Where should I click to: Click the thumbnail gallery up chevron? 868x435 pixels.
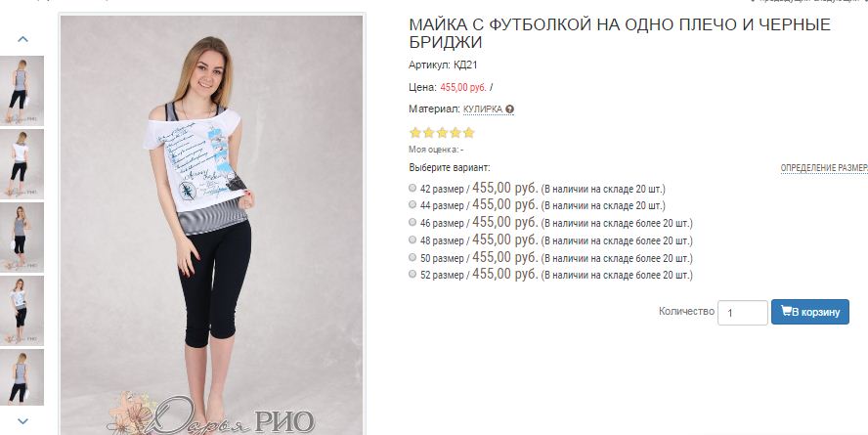point(22,39)
